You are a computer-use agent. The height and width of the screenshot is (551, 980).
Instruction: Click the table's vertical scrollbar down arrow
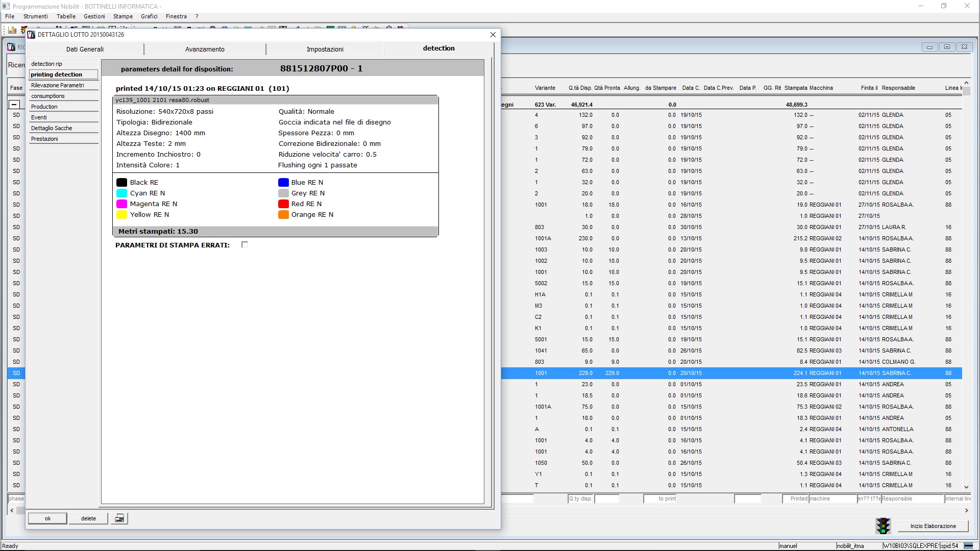pyautogui.click(x=966, y=487)
